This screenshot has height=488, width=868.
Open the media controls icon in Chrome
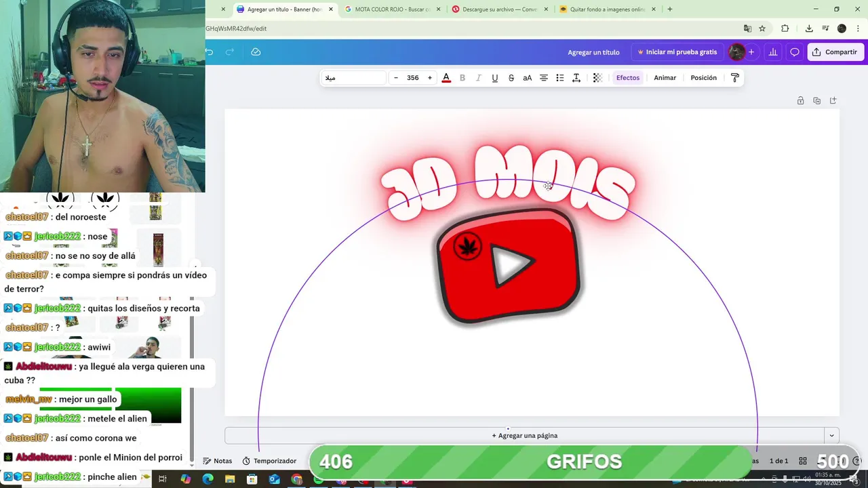point(825,28)
